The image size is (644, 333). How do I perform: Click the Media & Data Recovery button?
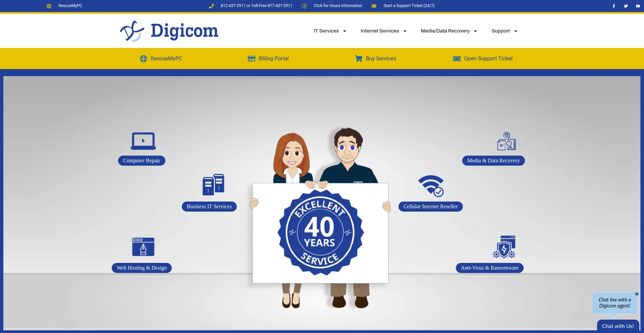pyautogui.click(x=493, y=161)
